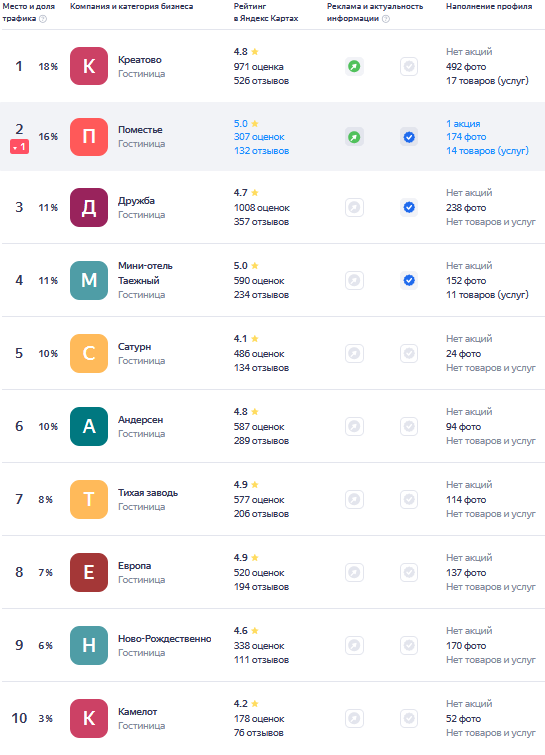
Task: Click the blue verification checkmark for Дружба
Action: (409, 208)
